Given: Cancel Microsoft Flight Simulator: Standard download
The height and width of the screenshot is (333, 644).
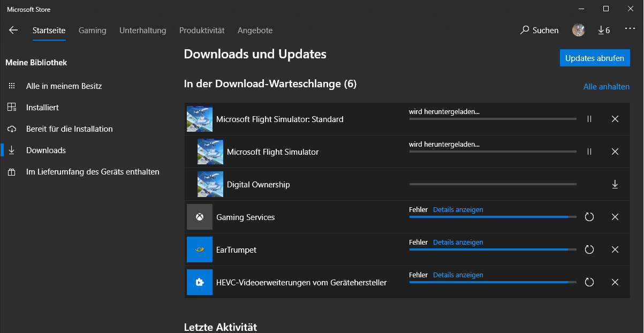Looking at the screenshot, I should point(615,119).
